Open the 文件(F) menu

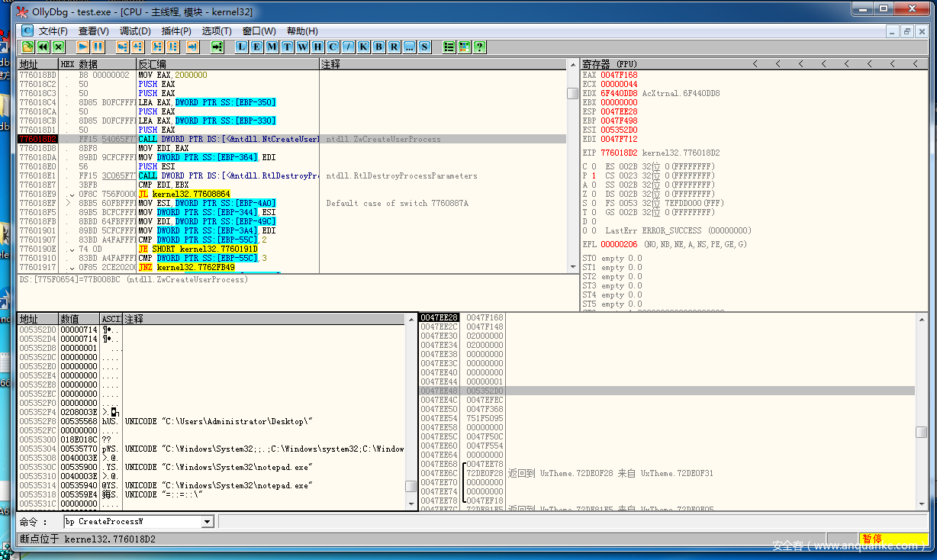click(x=53, y=31)
